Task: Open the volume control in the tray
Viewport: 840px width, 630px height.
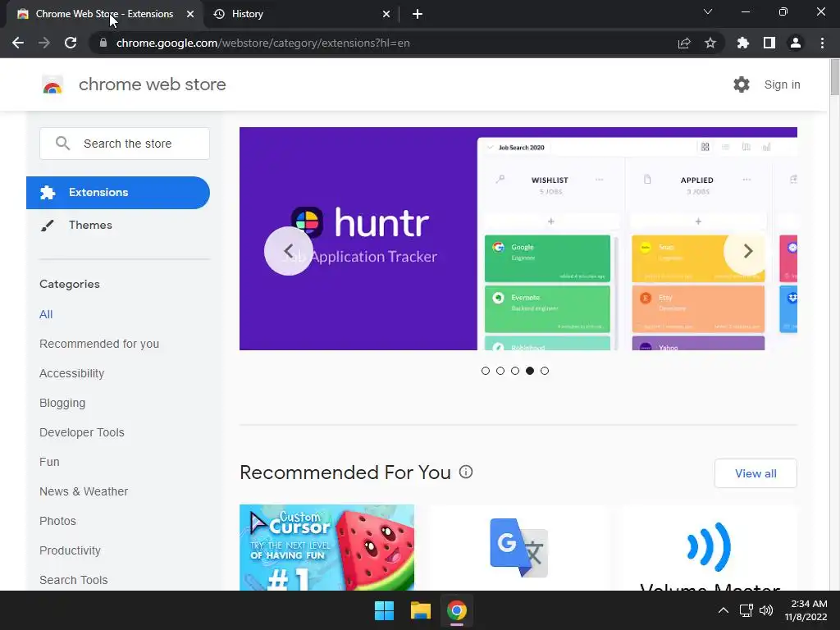Action: [766, 610]
